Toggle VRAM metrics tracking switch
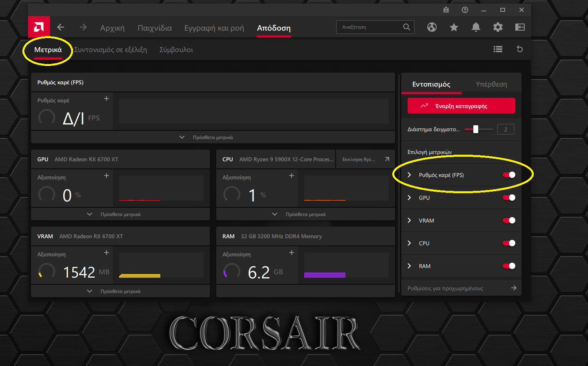 pyautogui.click(x=509, y=220)
